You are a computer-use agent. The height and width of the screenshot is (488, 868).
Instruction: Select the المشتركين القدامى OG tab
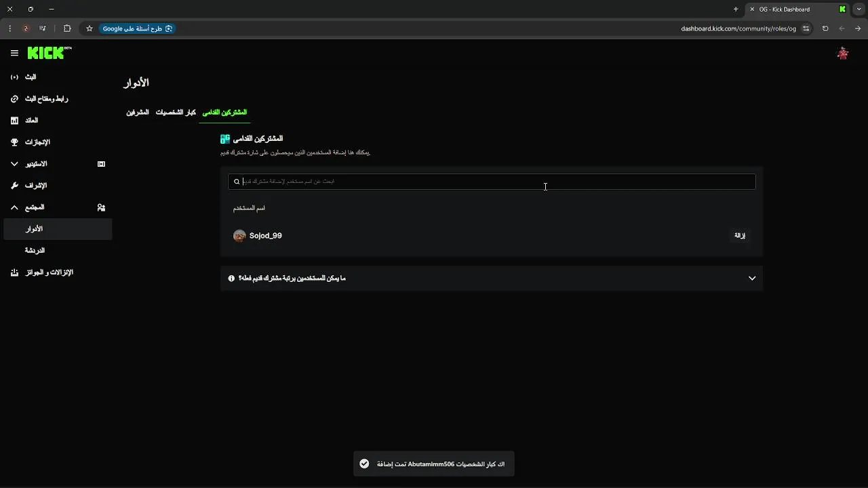(x=224, y=112)
